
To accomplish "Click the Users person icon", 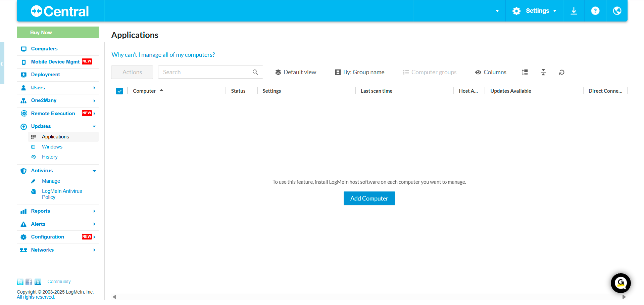I will [23, 88].
